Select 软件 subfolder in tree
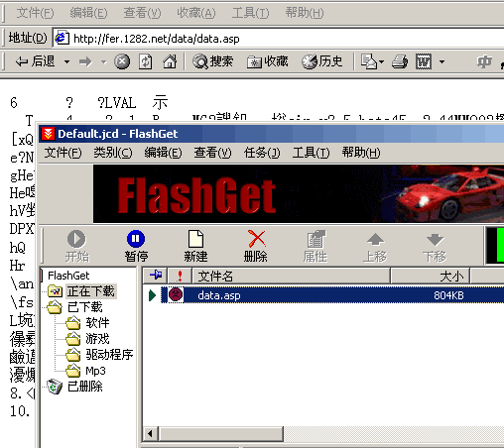 (x=97, y=323)
